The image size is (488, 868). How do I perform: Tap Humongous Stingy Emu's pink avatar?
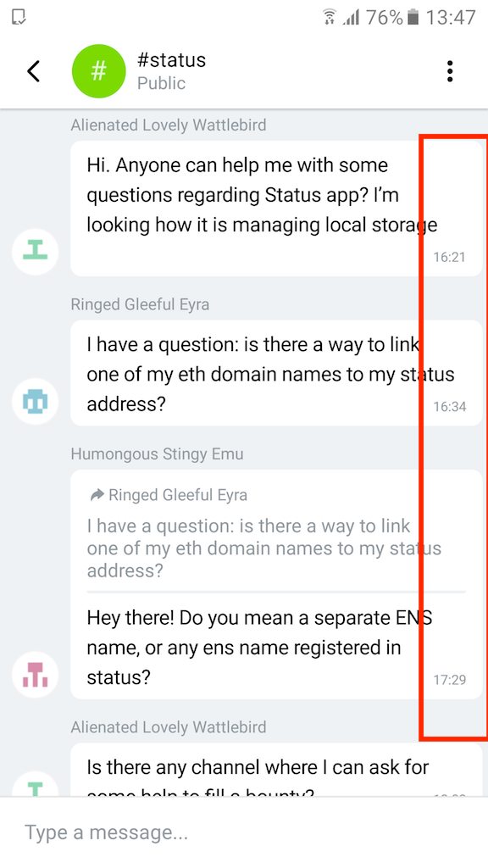(x=35, y=674)
